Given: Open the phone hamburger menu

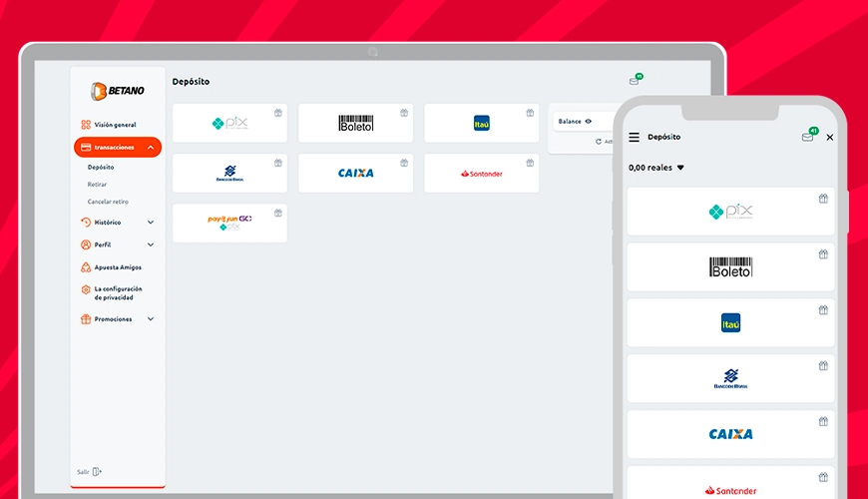Looking at the screenshot, I should (635, 137).
